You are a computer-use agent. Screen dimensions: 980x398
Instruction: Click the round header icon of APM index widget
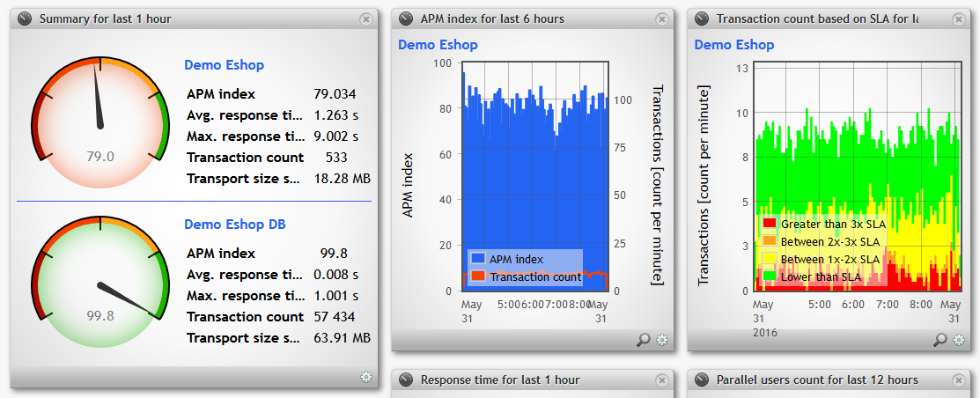406,18
